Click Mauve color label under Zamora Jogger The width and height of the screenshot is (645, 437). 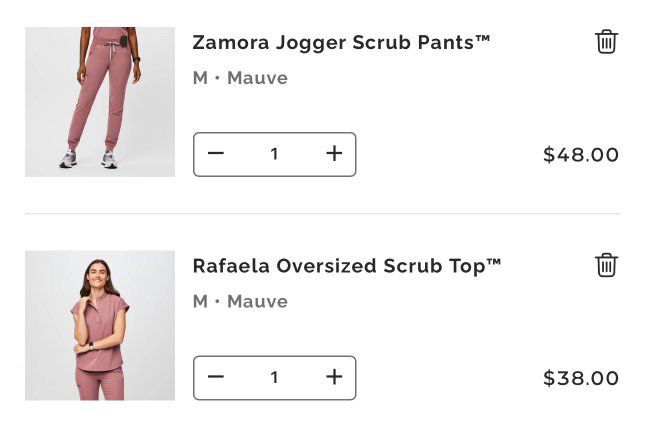[257, 78]
